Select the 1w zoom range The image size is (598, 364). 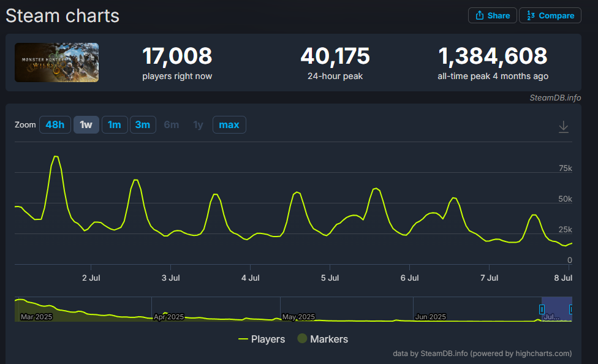86,125
